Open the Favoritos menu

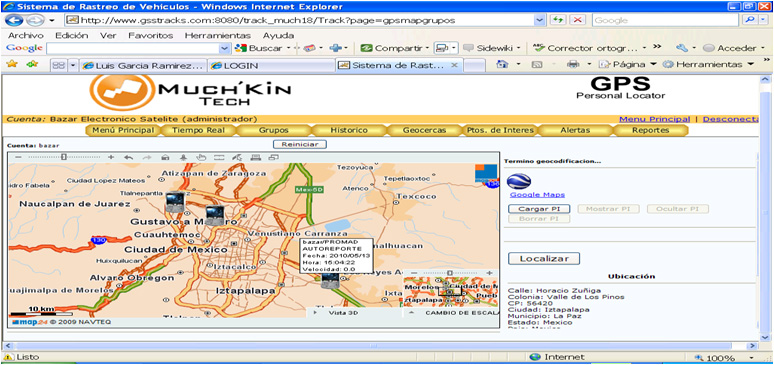(x=151, y=36)
